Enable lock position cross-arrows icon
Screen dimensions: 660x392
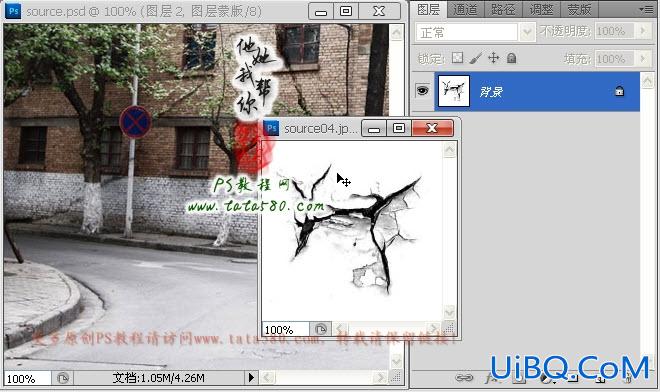pyautogui.click(x=494, y=58)
